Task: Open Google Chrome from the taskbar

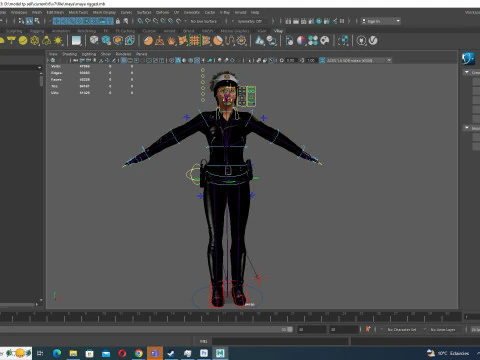Action: (x=138, y=353)
